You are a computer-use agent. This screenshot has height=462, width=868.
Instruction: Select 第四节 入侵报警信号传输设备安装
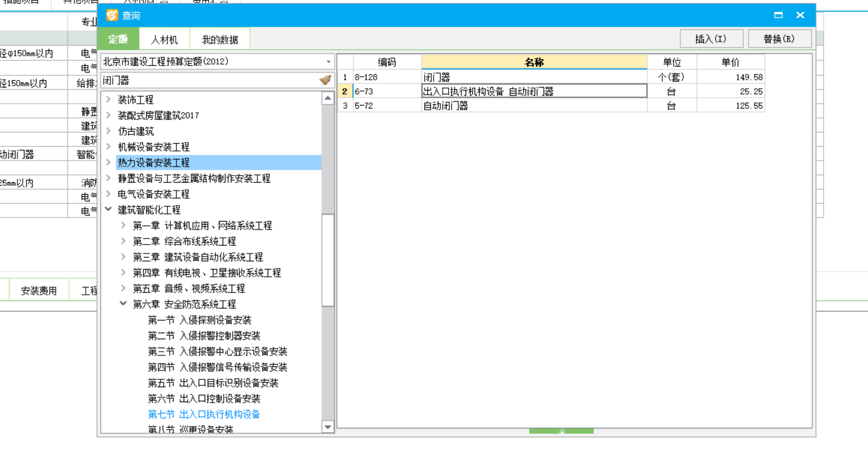coord(218,367)
